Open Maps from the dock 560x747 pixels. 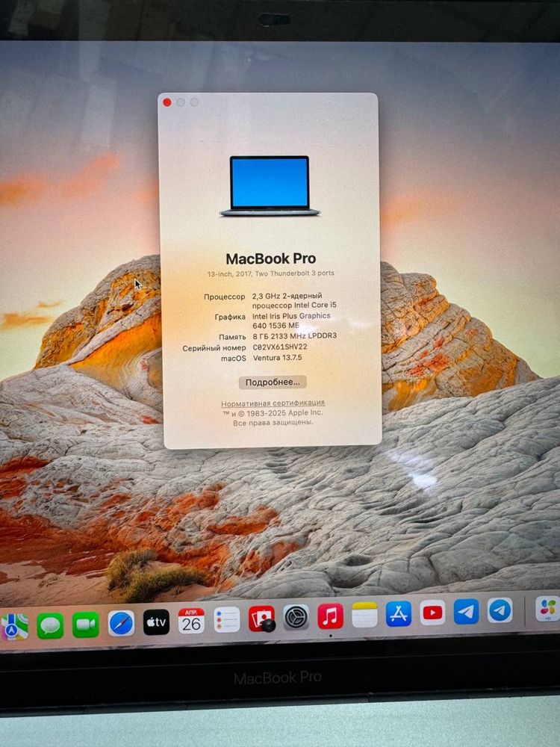[x=14, y=625]
